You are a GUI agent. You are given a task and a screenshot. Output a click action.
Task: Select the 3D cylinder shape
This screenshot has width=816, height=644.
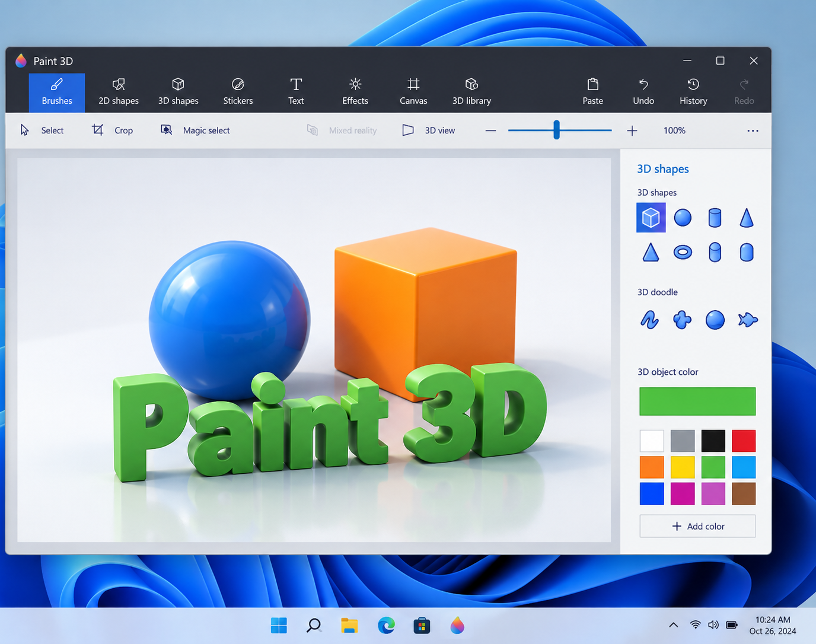click(715, 218)
